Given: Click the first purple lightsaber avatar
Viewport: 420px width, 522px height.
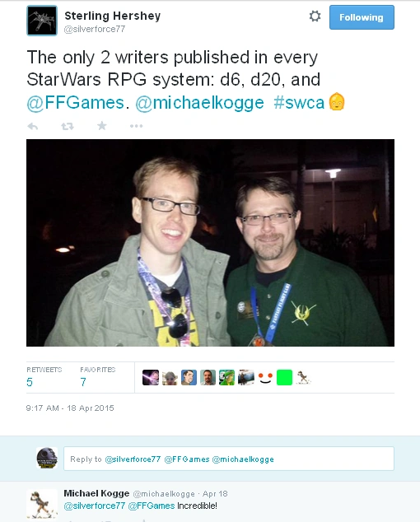Looking at the screenshot, I should point(151,378).
